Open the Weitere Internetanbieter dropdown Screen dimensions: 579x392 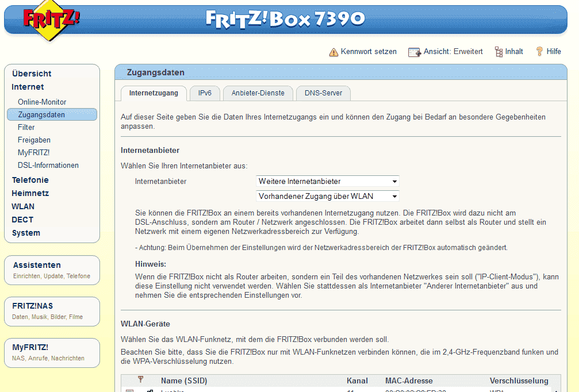328,181
